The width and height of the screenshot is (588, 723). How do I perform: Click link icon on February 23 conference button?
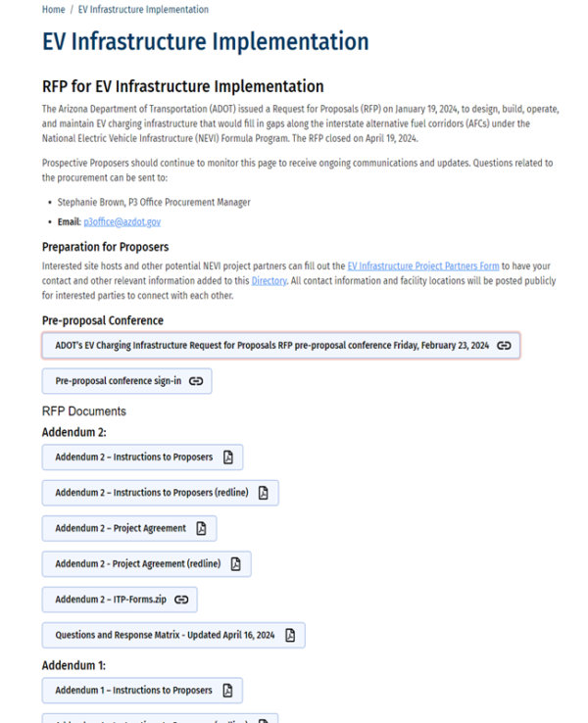504,346
